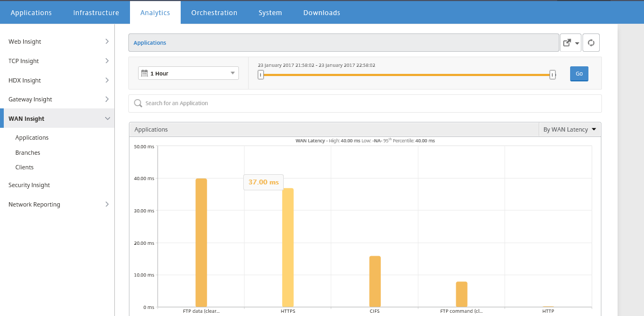The image size is (644, 316).
Task: Click the HTTP axis label
Action: pos(549,311)
